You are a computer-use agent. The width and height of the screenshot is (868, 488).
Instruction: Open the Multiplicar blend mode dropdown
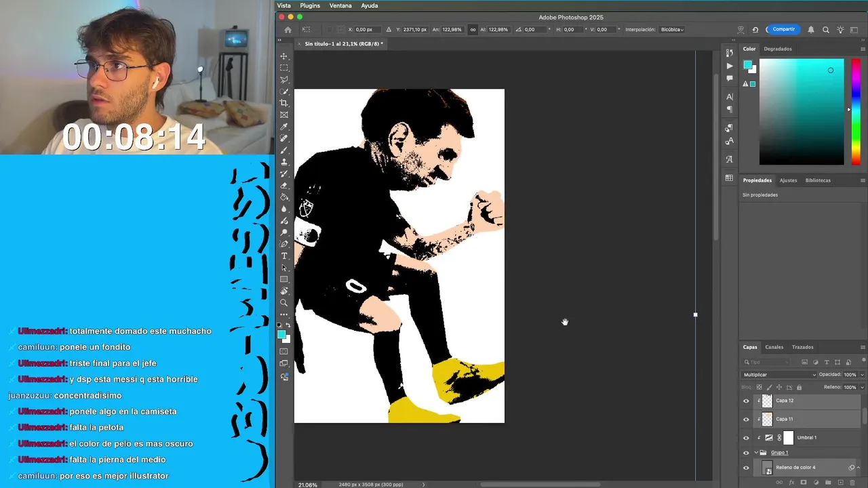coord(779,374)
